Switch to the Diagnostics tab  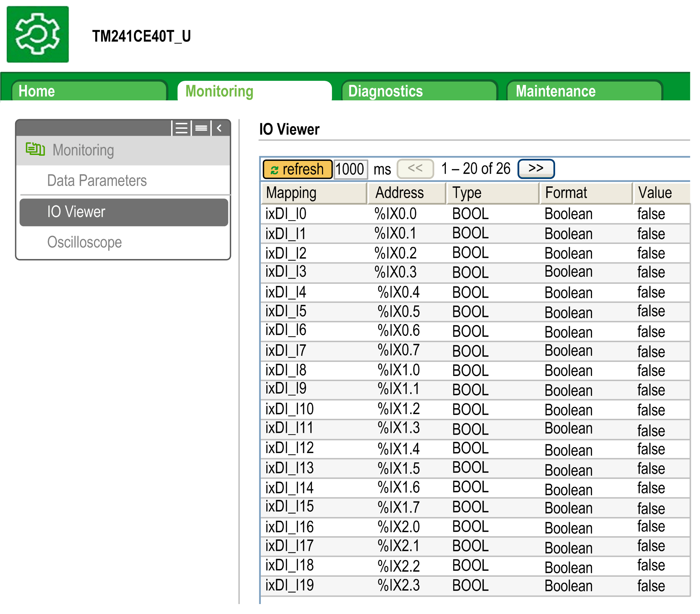click(419, 91)
